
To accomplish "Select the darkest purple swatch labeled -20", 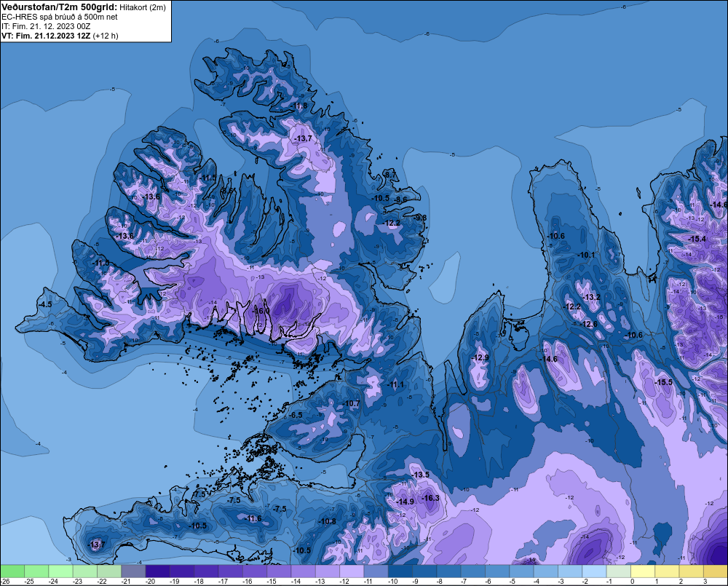I will [x=157, y=571].
